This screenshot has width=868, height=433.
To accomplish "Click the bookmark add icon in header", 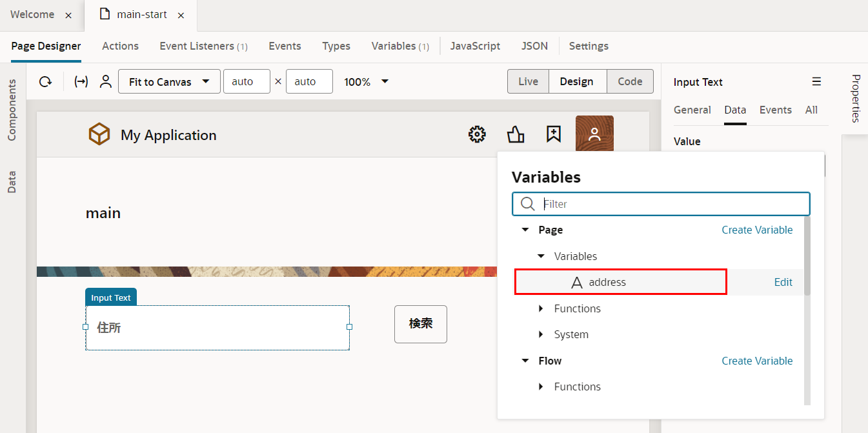I will click(553, 134).
